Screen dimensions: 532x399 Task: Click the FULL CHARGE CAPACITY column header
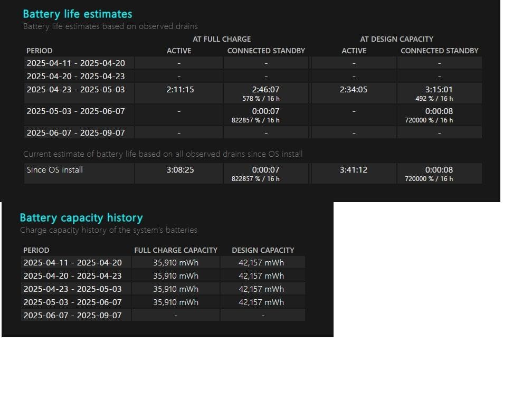click(176, 250)
